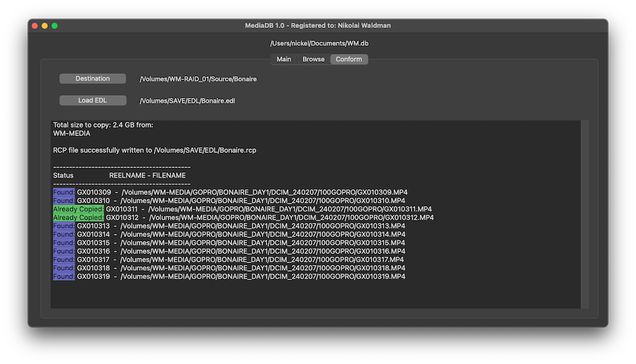Select the Conform tab

[349, 59]
